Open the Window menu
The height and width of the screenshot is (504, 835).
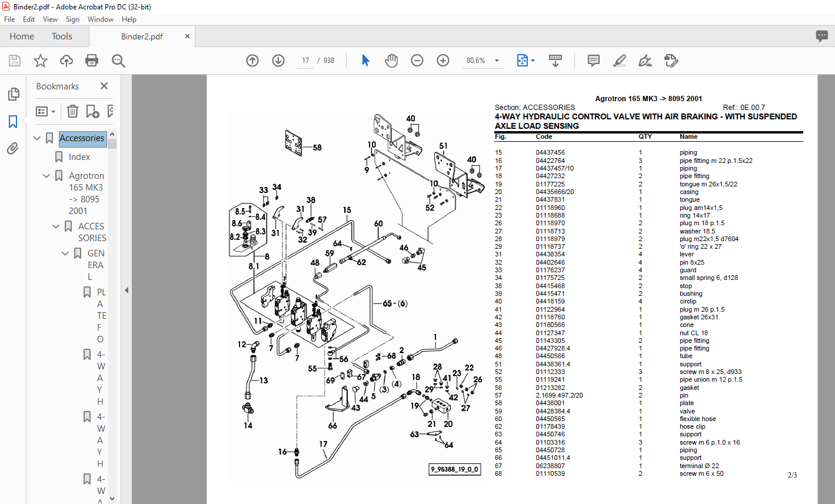[101, 19]
